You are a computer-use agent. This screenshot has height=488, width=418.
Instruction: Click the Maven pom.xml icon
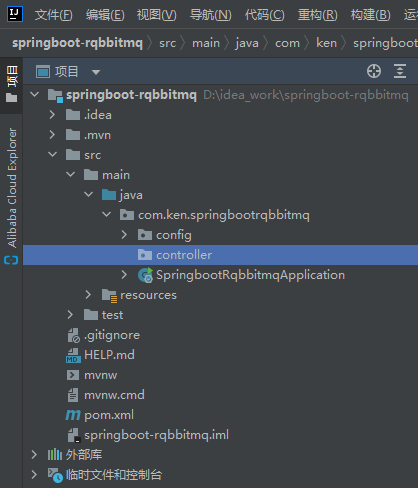(73, 415)
